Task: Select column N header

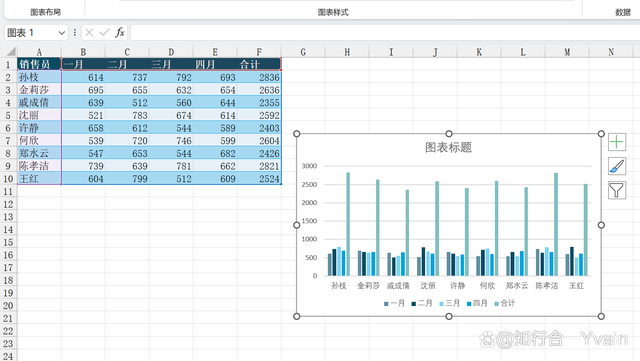Action: coord(611,52)
